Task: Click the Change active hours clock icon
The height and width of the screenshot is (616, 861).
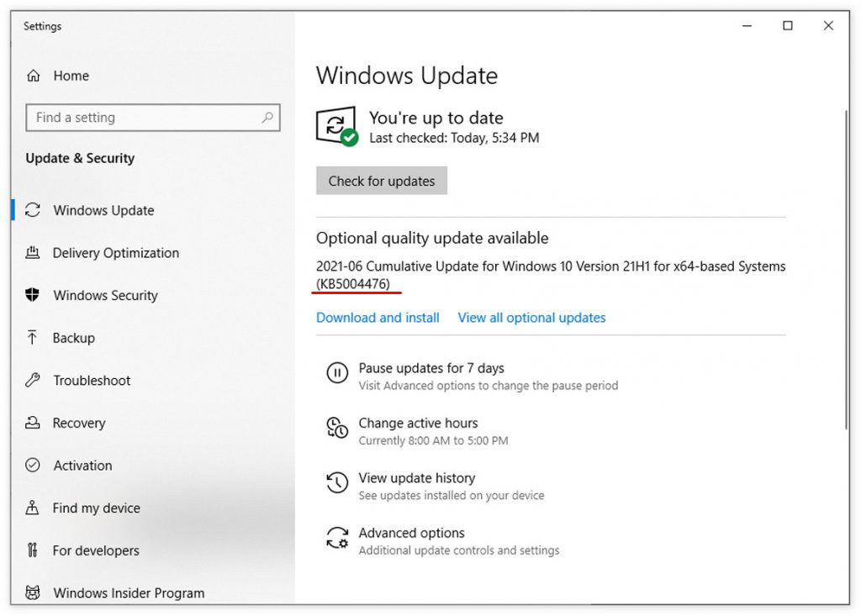Action: (x=336, y=429)
